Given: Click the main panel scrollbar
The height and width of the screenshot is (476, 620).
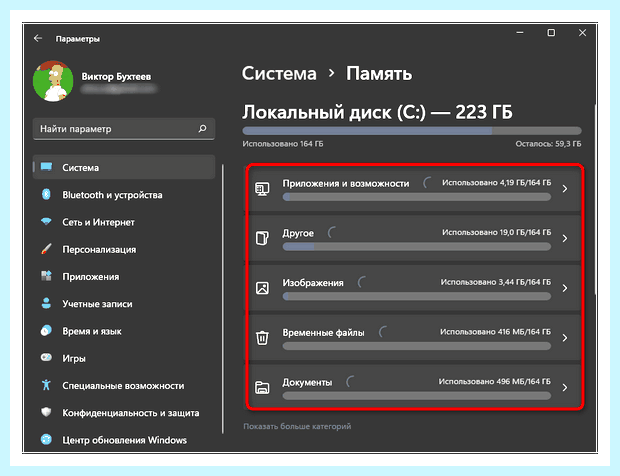Looking at the screenshot, I should [x=595, y=200].
